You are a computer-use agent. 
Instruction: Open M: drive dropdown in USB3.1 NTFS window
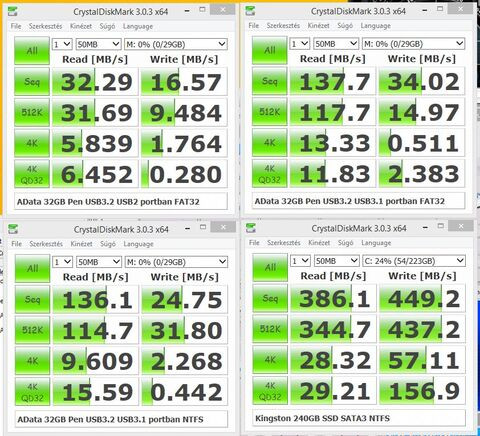click(x=176, y=262)
